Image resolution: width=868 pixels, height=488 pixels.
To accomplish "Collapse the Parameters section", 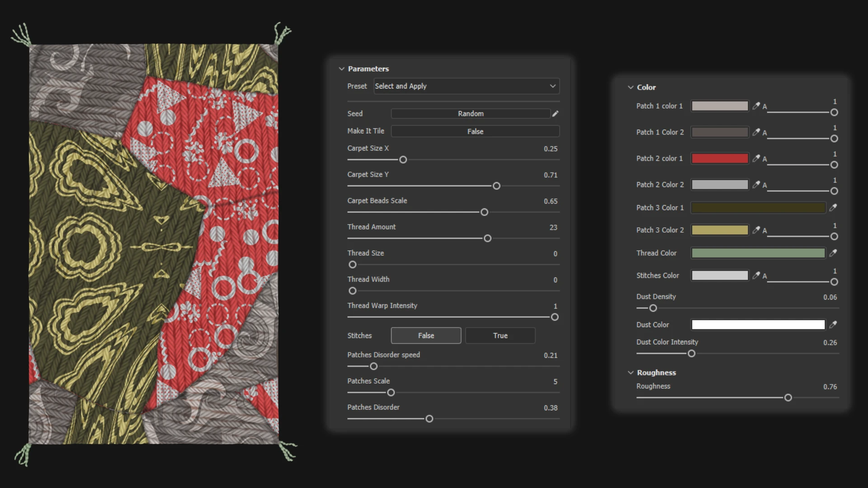I will pos(341,69).
